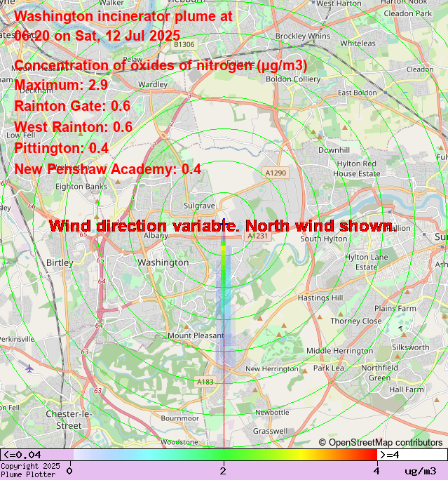Click the 'Bournmoor' place label

[x=179, y=418]
